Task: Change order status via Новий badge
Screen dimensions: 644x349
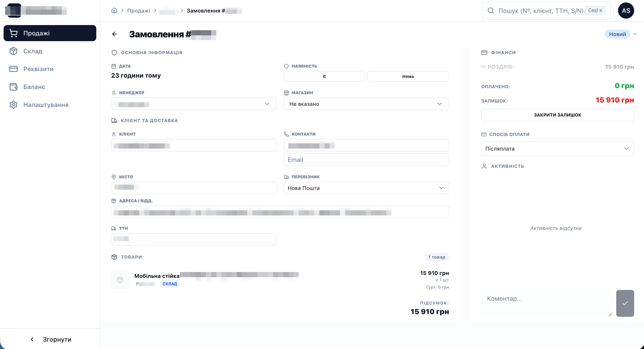Action: [x=618, y=34]
